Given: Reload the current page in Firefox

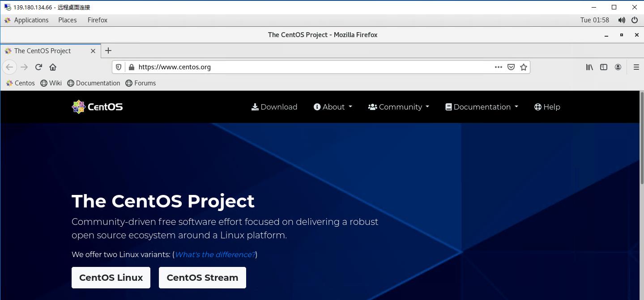Looking at the screenshot, I should point(38,67).
